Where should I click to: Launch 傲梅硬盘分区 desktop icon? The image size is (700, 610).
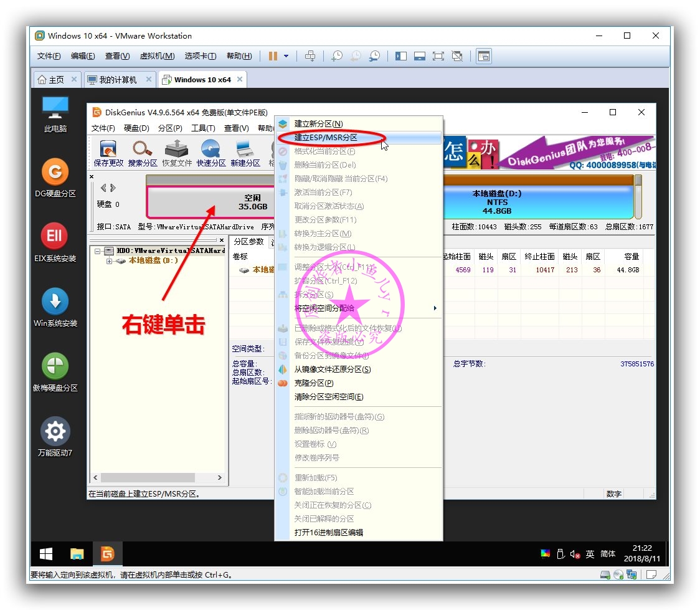(x=55, y=371)
